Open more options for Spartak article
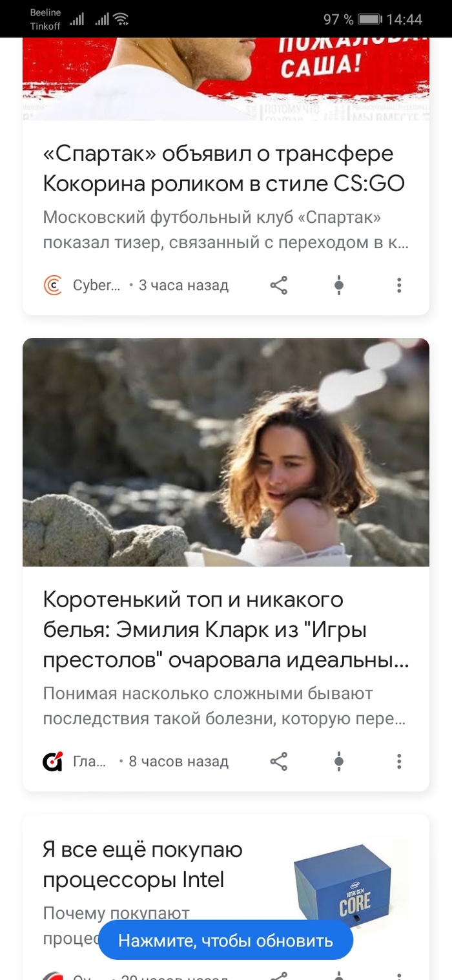Screen dimensions: 452x980 coord(399,286)
